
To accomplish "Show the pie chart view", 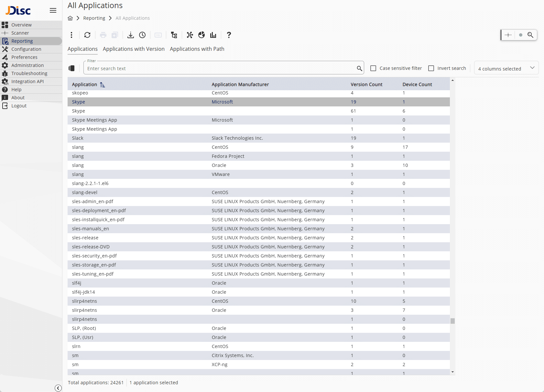I will [x=201, y=35].
